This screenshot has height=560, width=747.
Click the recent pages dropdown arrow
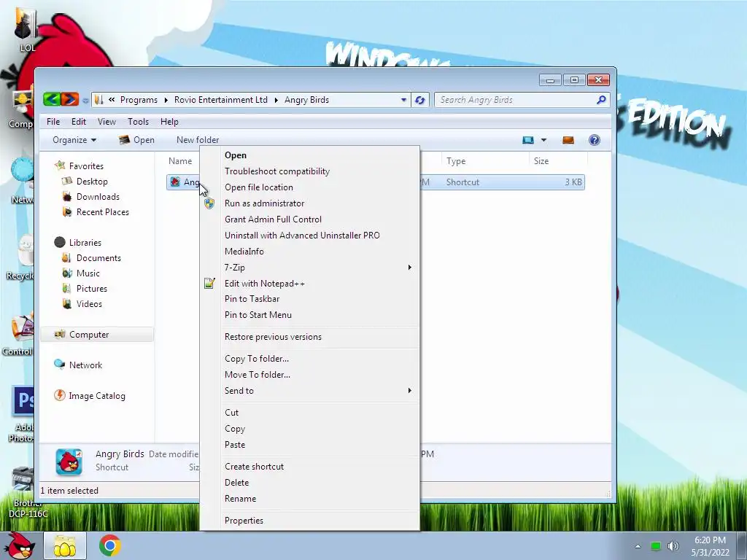tap(85, 101)
